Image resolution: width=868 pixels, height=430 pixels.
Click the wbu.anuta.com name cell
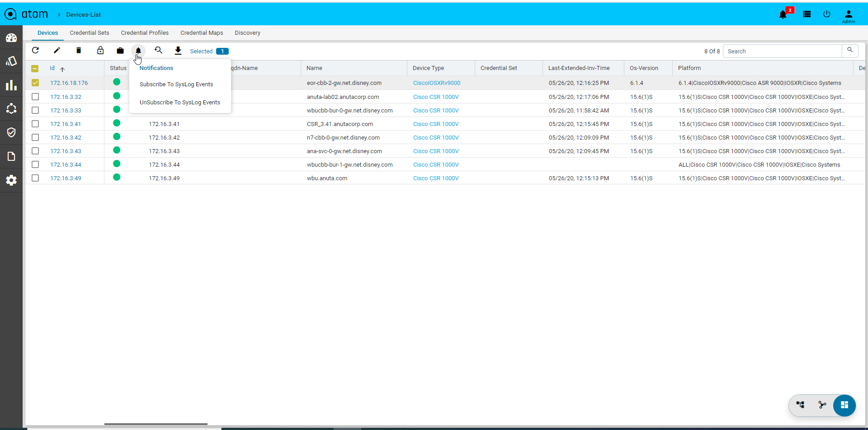pos(327,178)
